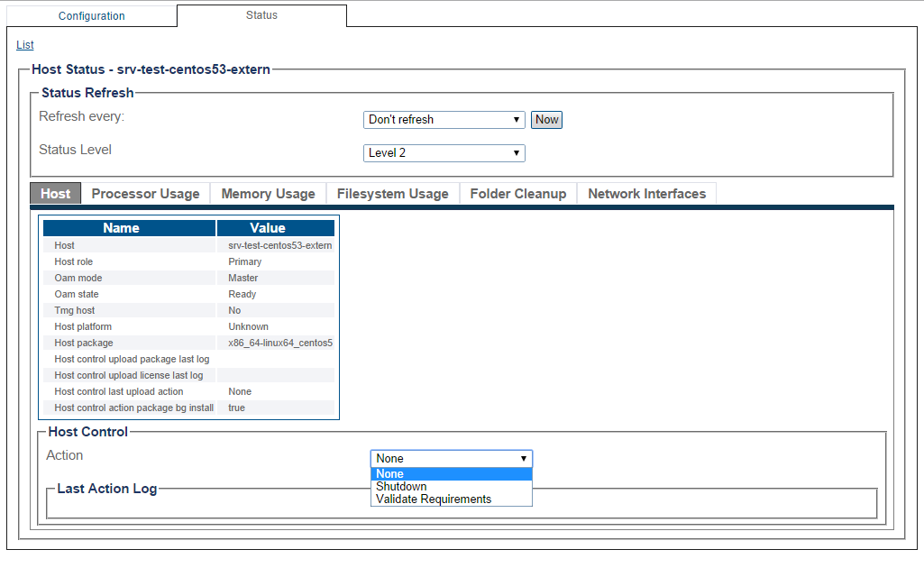Switch to Memory Usage tab

(268, 194)
